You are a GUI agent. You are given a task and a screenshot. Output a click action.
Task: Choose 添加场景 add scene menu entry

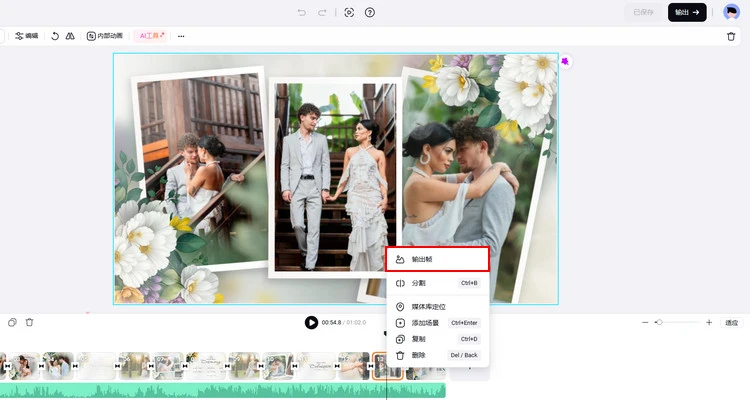click(437, 323)
